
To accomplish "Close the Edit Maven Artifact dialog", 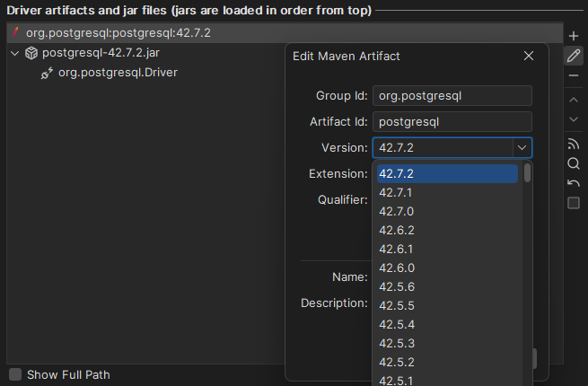I will point(529,56).
